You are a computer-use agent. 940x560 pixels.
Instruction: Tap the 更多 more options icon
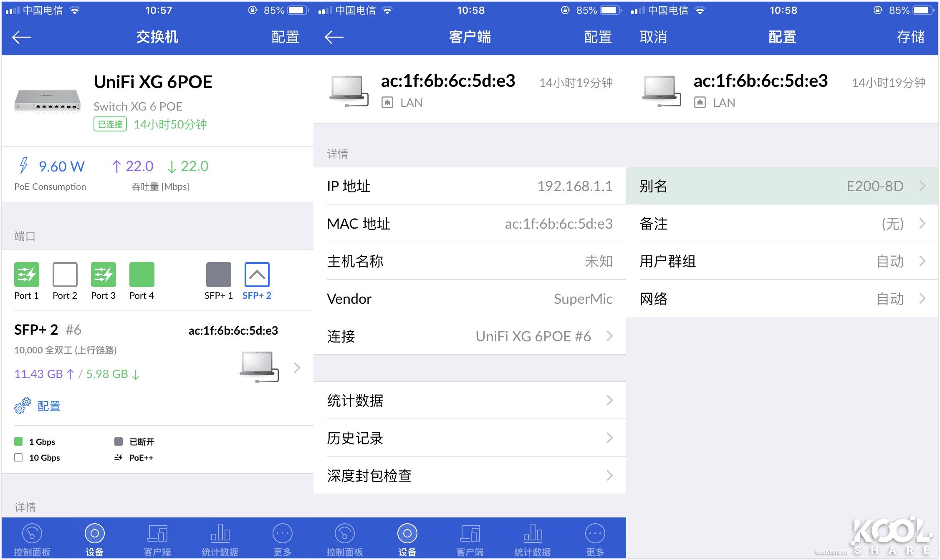[282, 538]
